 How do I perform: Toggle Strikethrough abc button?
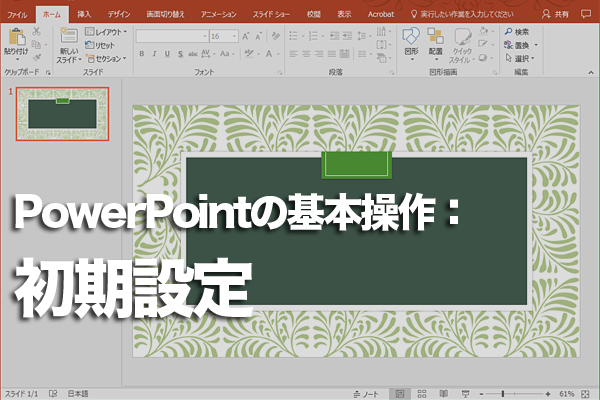[x=192, y=54]
